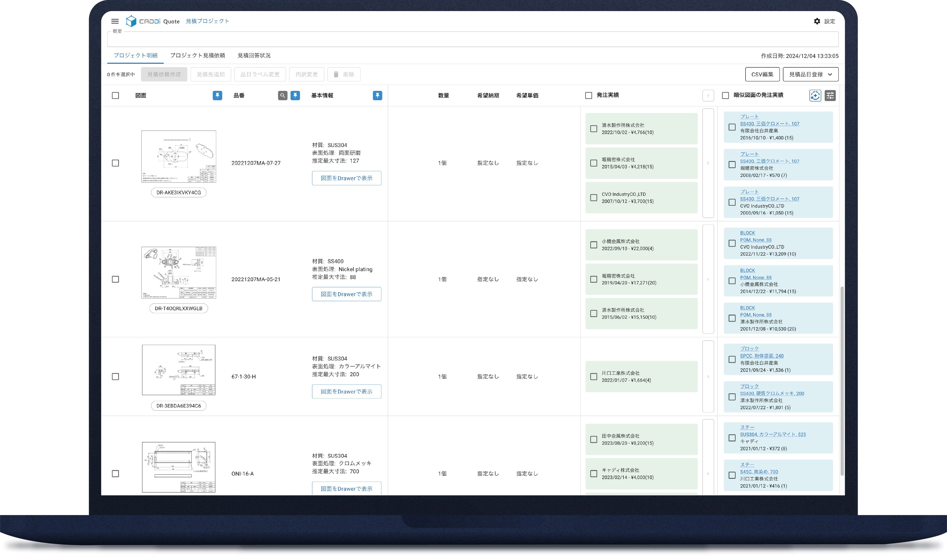Expand order history for 20221207MA-07-27
Viewport: 947px width, 560px height.
[708, 163]
